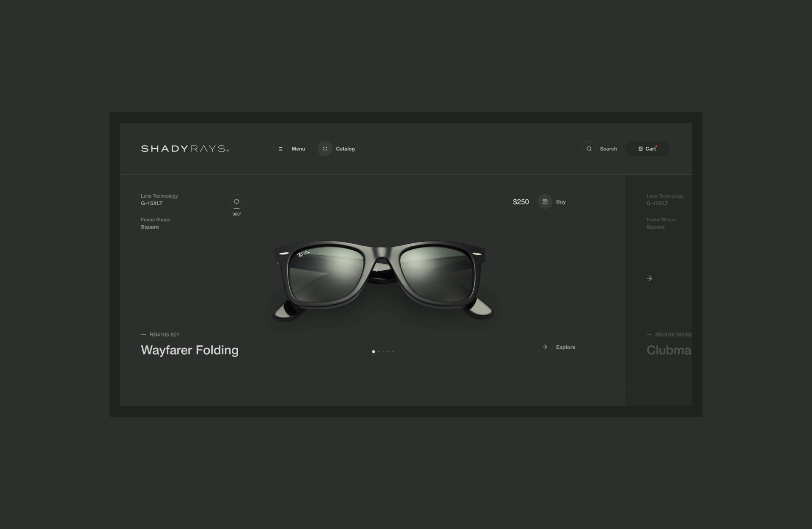Click the Search magnifier icon
812x529 pixels.
tap(589, 149)
